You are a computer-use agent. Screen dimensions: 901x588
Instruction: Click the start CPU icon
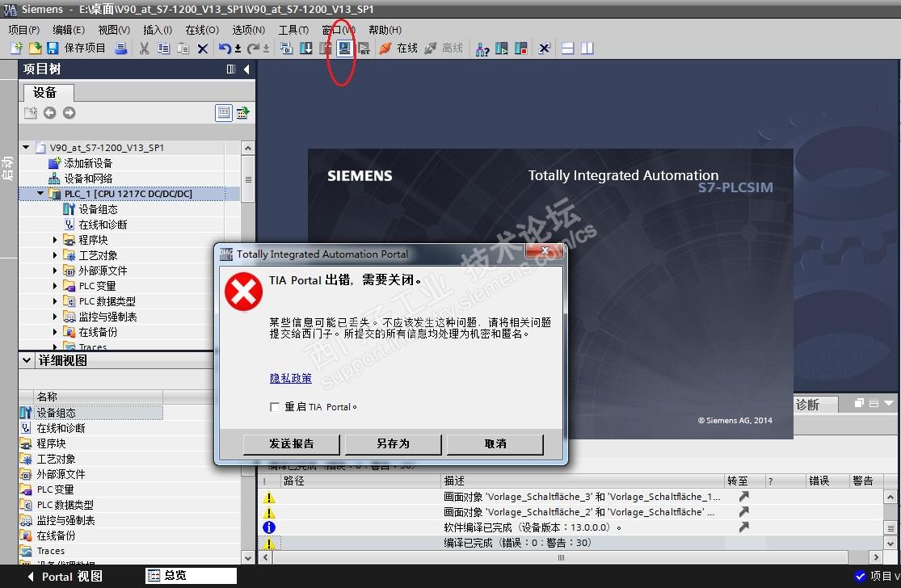coord(502,48)
